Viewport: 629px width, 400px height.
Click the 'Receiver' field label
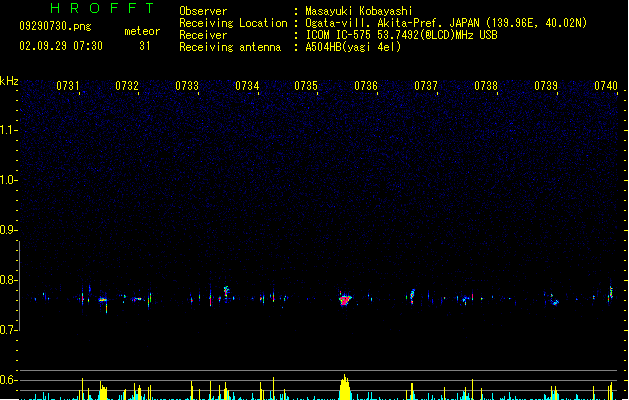pos(203,35)
